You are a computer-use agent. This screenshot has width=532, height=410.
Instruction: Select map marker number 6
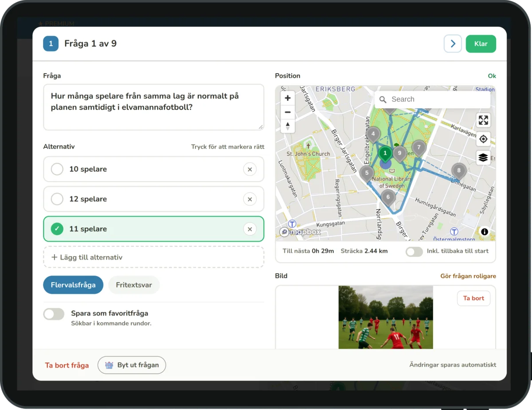(388, 198)
